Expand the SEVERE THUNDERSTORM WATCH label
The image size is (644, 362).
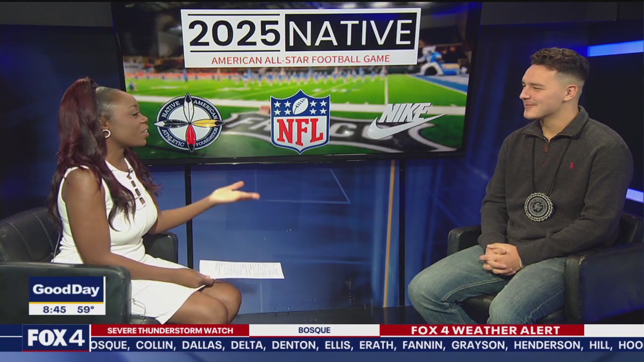[170, 330]
